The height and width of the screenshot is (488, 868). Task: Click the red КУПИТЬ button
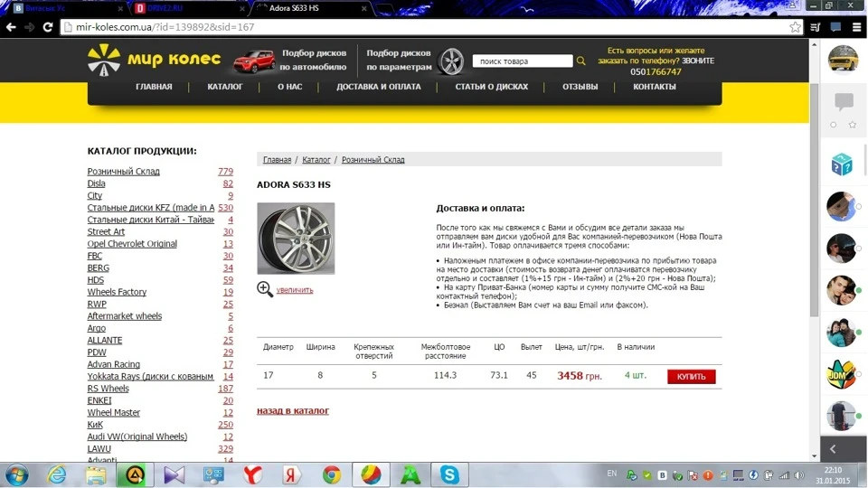point(691,376)
